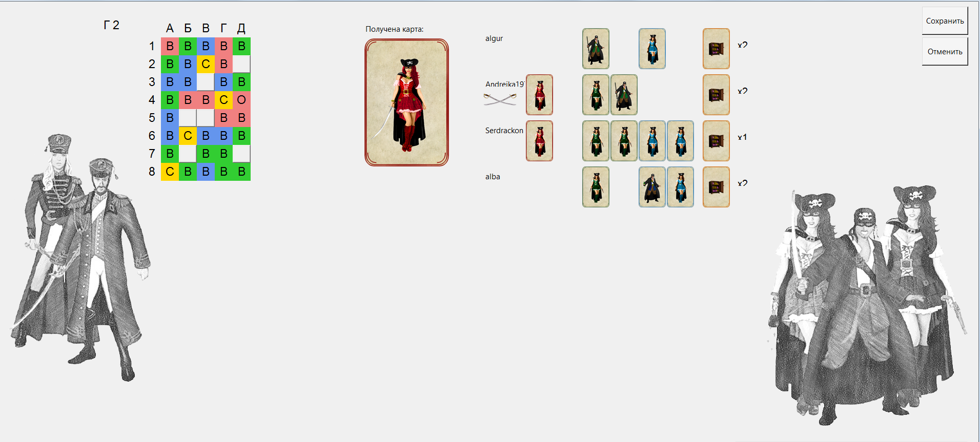Viewport: 980px width, 442px height.
Task: Click the chest card in Serdrackon's row
Action: [x=716, y=141]
